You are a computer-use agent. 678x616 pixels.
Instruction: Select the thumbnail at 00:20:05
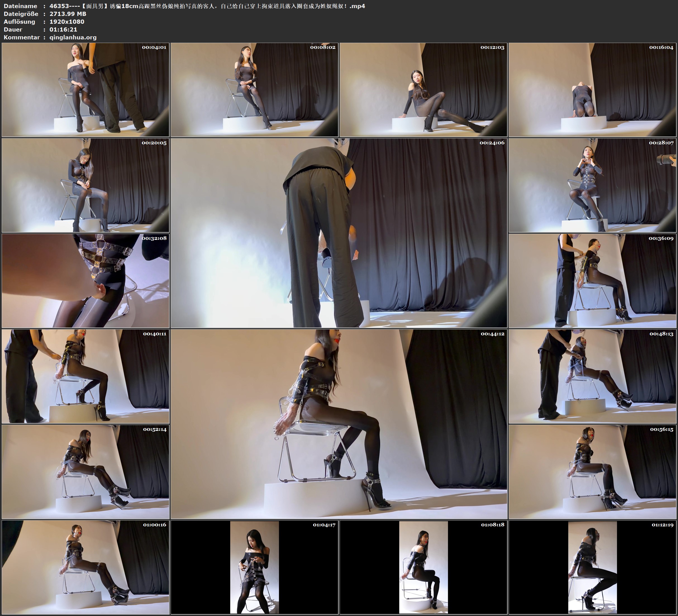click(85, 185)
